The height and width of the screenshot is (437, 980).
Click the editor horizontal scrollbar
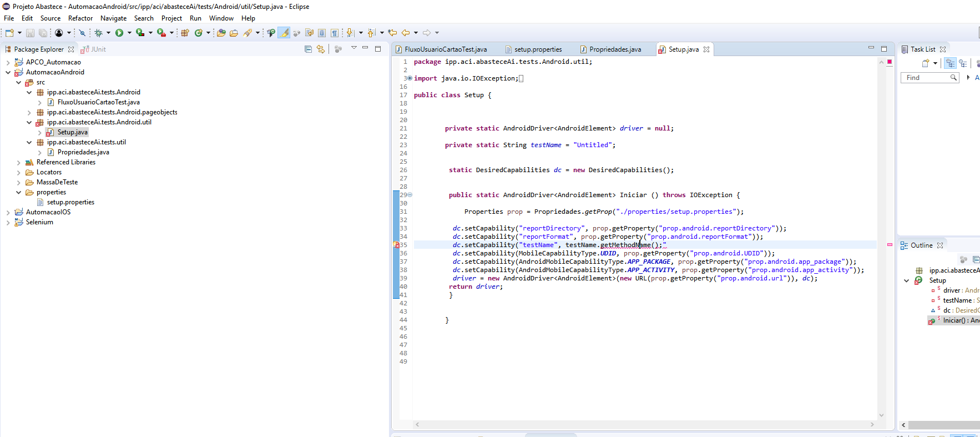pos(644,425)
